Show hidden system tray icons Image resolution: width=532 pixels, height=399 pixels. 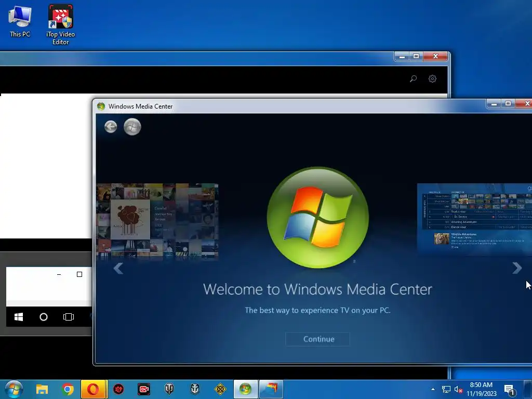coord(433,389)
